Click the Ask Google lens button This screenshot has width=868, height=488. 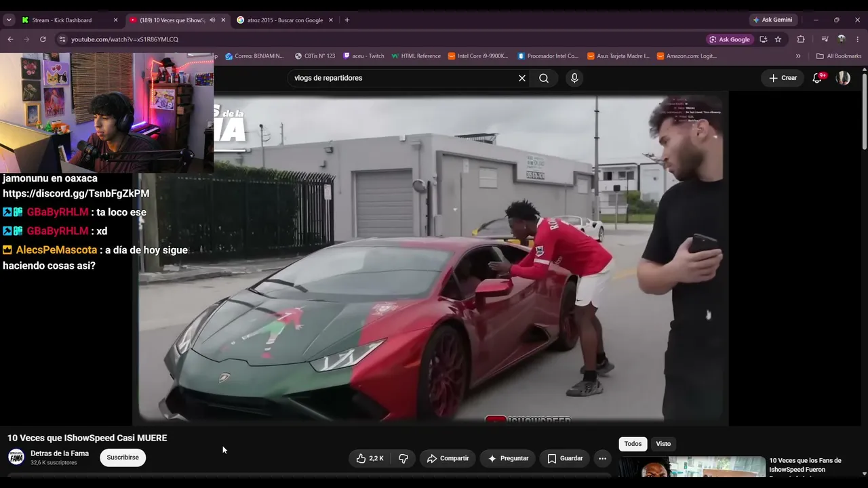point(730,39)
